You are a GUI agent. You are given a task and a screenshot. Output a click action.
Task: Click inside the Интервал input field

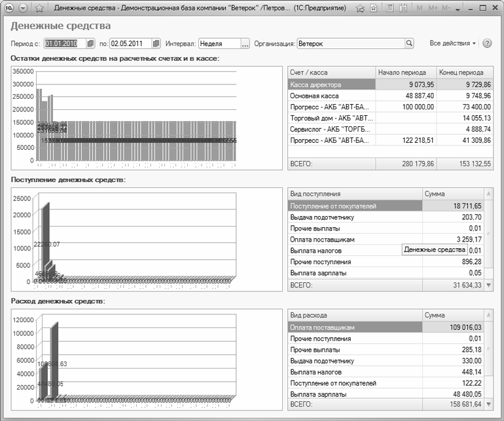pyautogui.click(x=219, y=44)
